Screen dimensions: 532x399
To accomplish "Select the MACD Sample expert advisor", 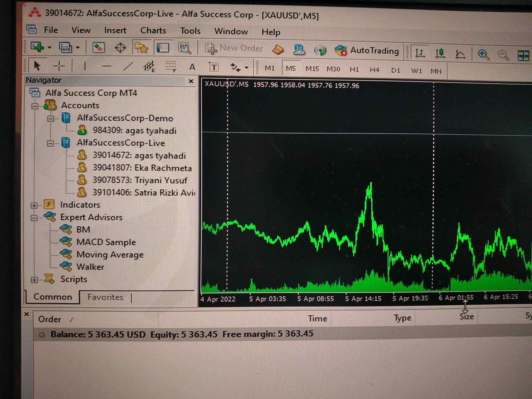I will [x=106, y=242].
